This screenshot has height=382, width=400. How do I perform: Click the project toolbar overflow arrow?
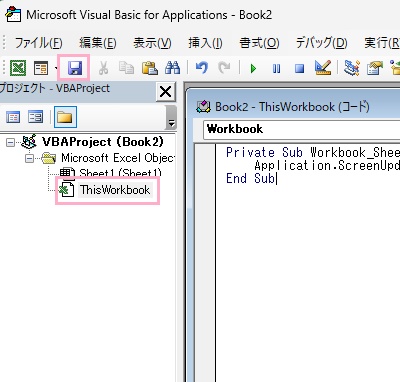coord(171,123)
